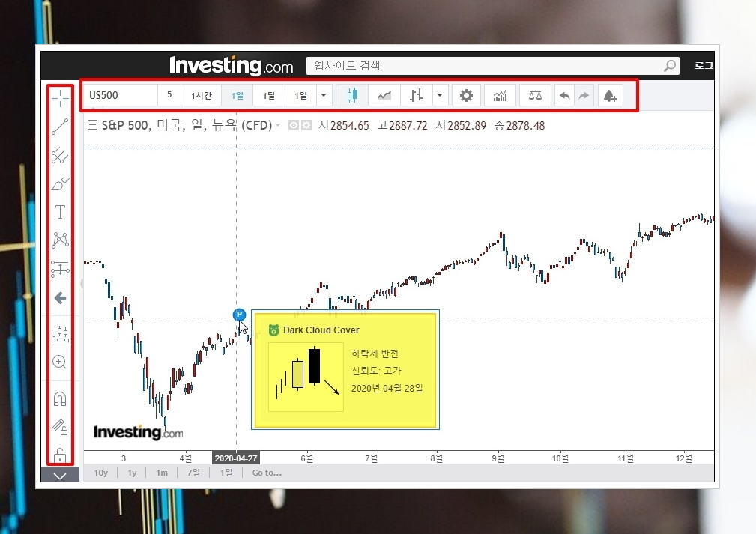Click the Dark Cloud Cover pattern thumbnail
This screenshot has width=756, height=534.
[306, 377]
